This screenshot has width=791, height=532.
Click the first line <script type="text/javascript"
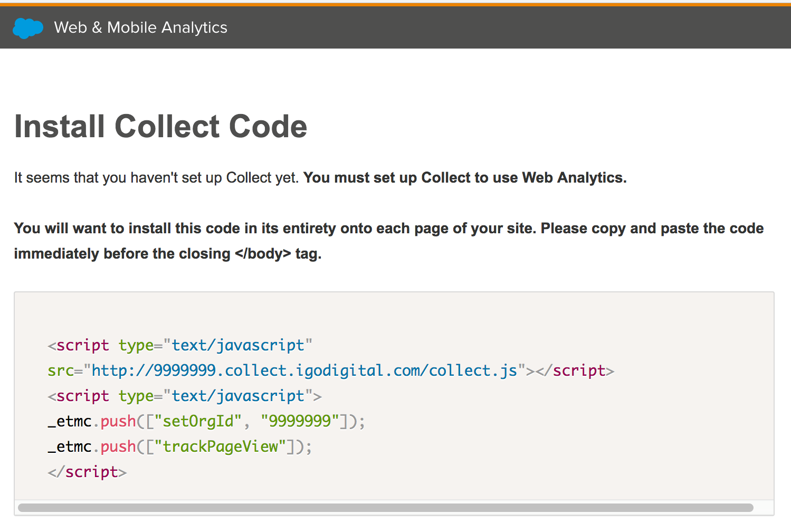pos(180,345)
